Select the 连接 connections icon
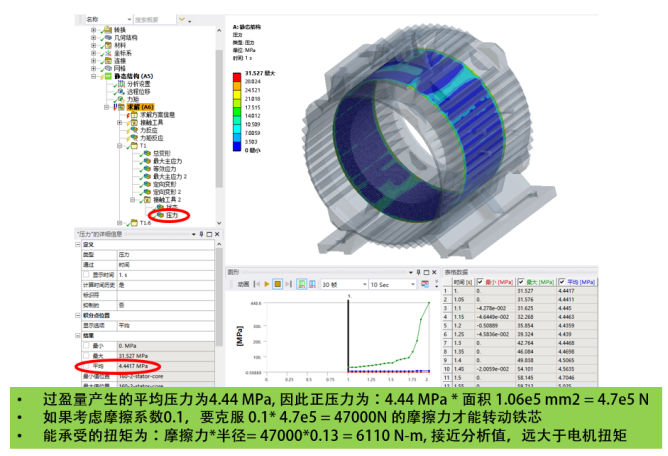The image size is (668, 456). point(108,61)
